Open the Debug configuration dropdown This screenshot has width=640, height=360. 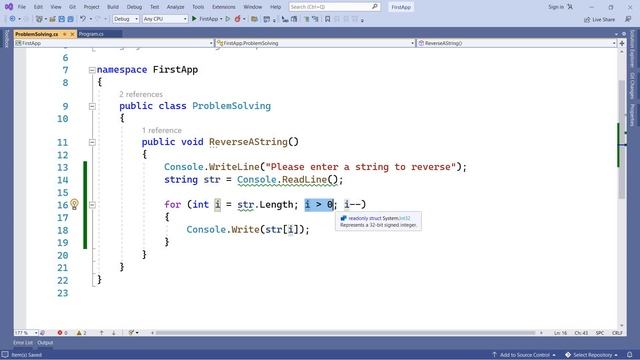click(x=126, y=19)
